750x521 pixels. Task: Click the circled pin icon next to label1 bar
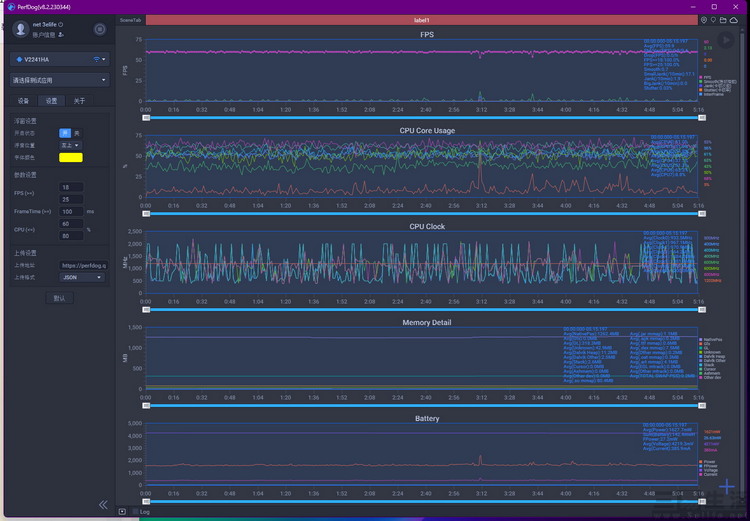704,20
